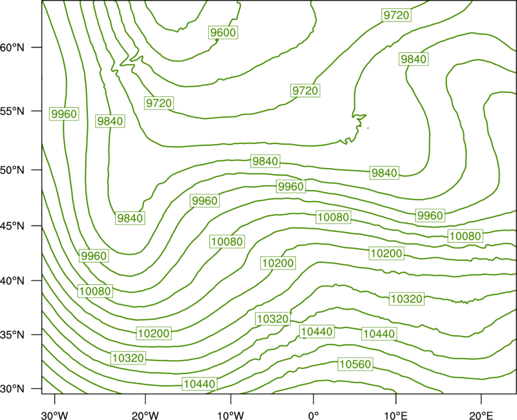
Task: Click the 30°W longitude axis label
Action: [x=54, y=415]
